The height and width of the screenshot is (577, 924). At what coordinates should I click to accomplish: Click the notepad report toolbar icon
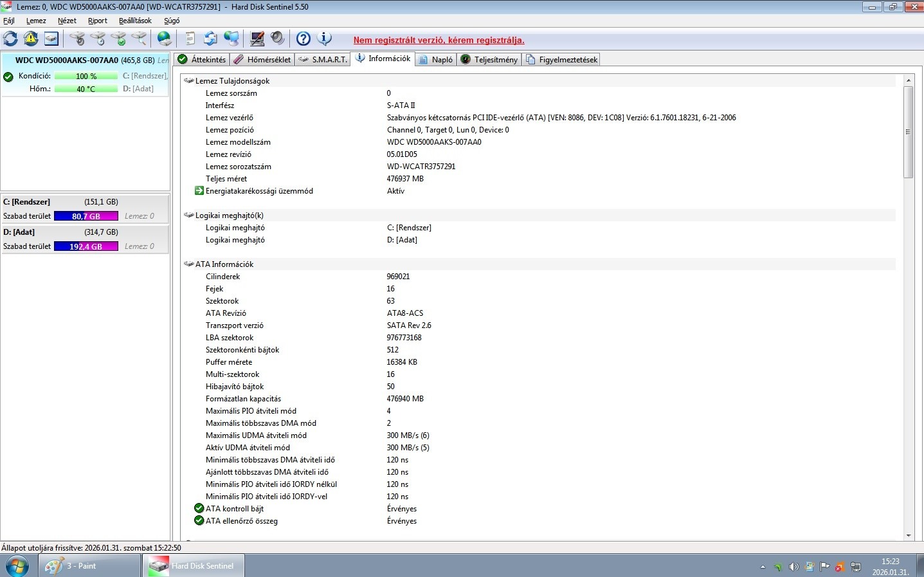[190, 39]
